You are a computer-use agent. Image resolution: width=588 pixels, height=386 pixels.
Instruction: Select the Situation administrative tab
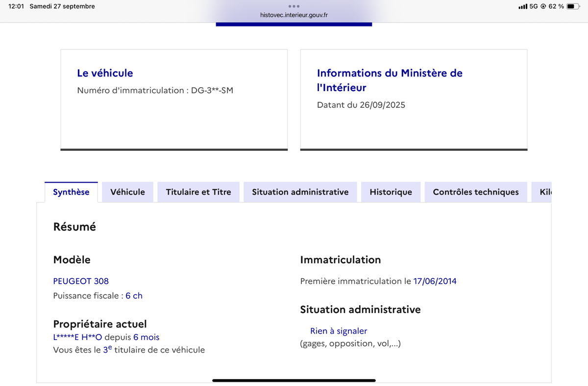(x=300, y=192)
